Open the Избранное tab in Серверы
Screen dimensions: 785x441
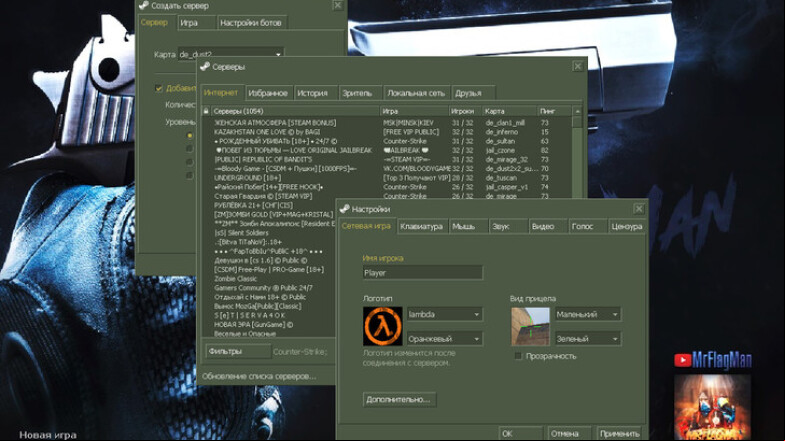[268, 93]
